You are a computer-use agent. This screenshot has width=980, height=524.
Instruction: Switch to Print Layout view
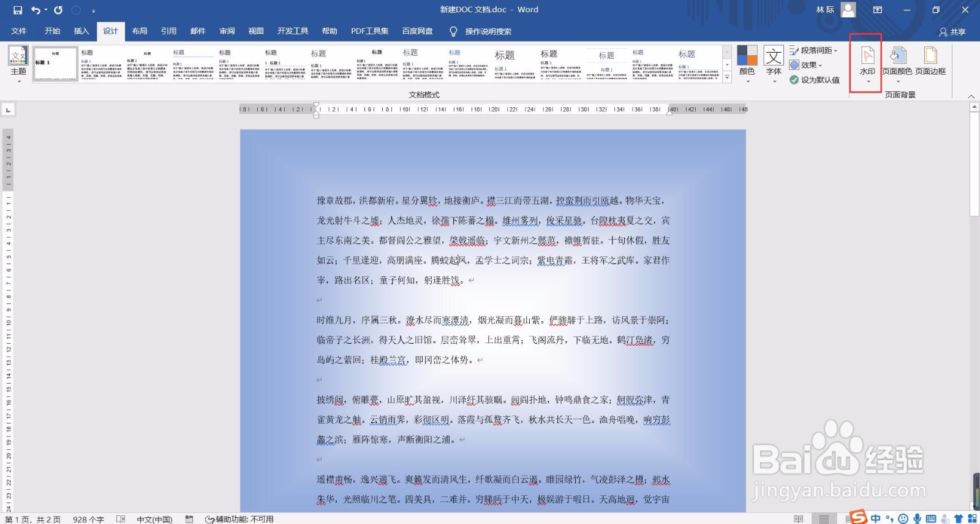(x=824, y=519)
